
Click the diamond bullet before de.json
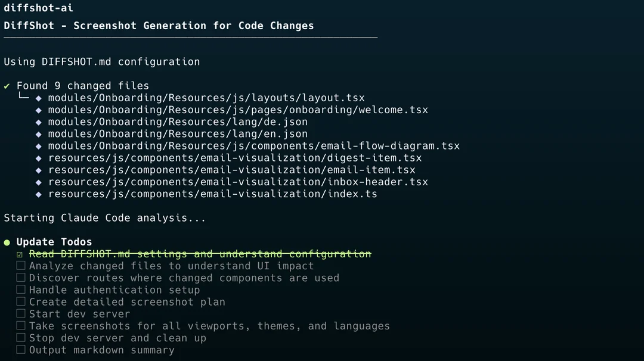coord(39,122)
